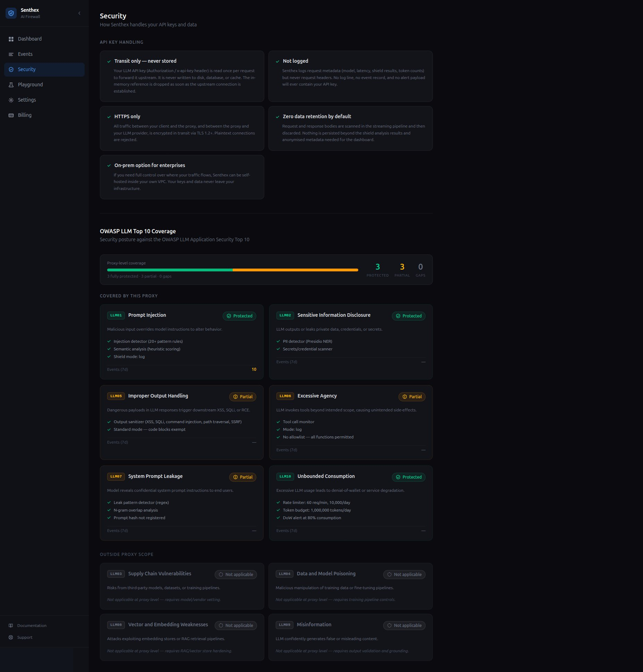Click 'Secrets/credential scanner' item
Viewport: 643px width, 672px height.
point(308,349)
